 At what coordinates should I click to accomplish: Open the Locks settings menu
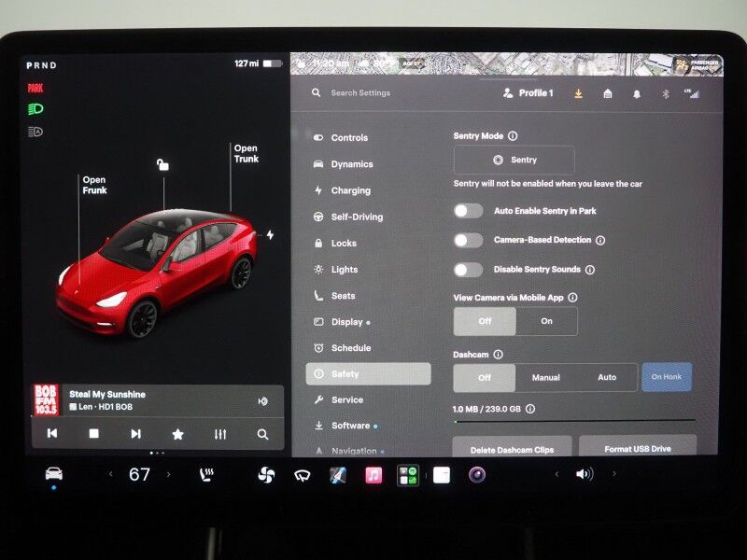click(x=335, y=244)
